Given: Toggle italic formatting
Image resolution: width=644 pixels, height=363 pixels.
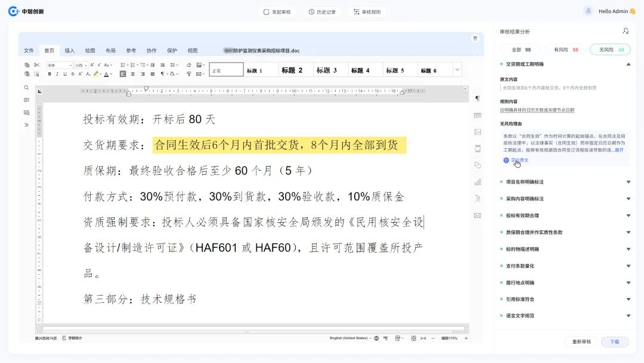Looking at the screenshot, I should 57,73.
